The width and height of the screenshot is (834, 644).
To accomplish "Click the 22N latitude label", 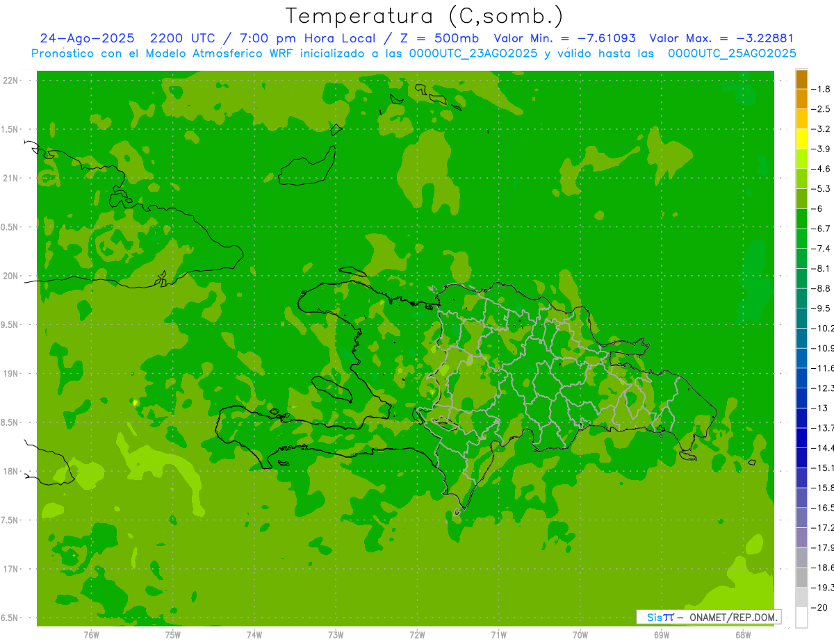I will (x=10, y=81).
